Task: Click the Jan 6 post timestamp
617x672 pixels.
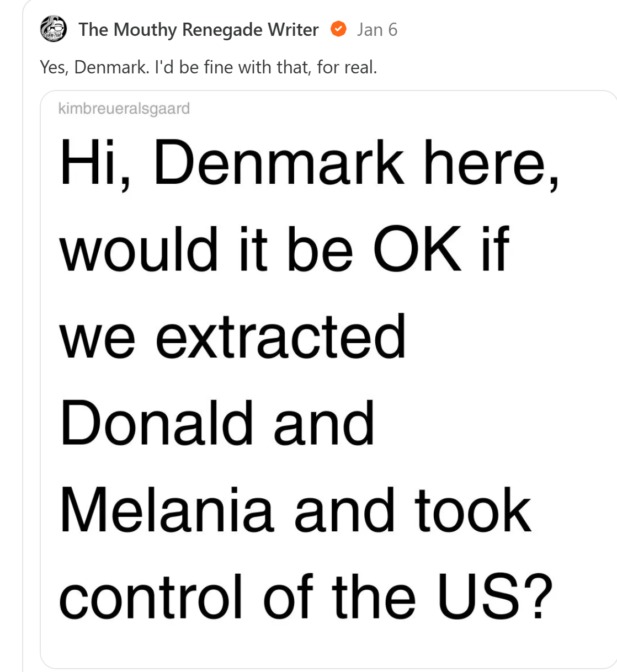Action: click(x=377, y=29)
